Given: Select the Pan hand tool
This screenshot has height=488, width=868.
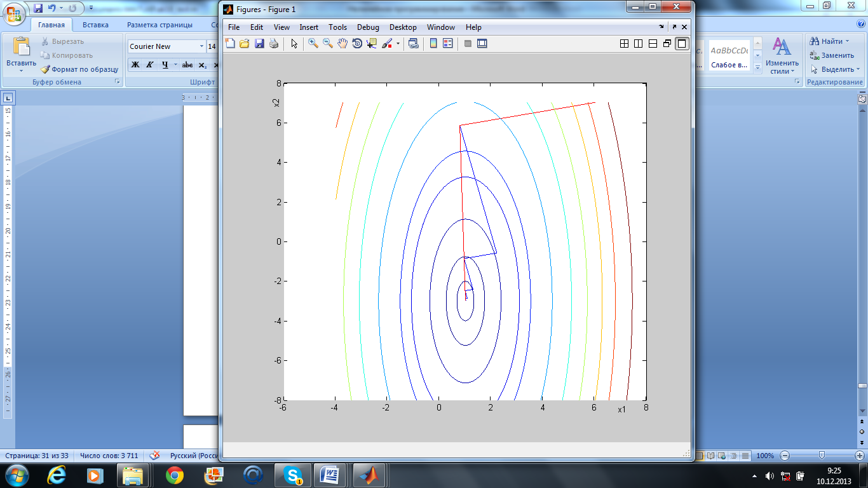Looking at the screenshot, I should click(342, 43).
